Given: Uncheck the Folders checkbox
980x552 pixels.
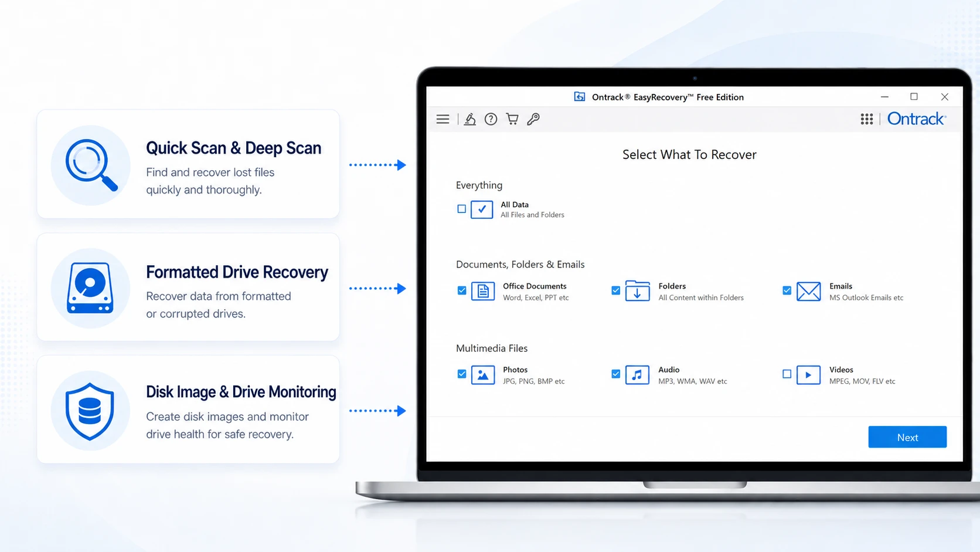Looking at the screenshot, I should (615, 290).
